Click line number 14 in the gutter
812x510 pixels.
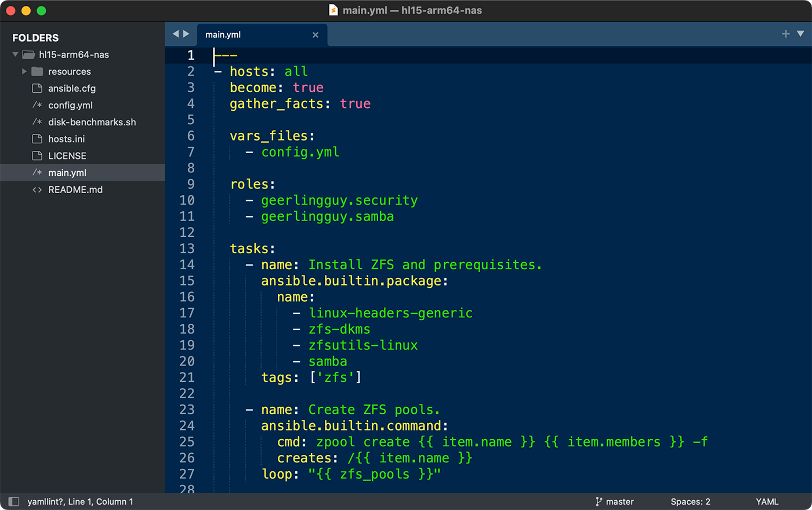tap(187, 265)
